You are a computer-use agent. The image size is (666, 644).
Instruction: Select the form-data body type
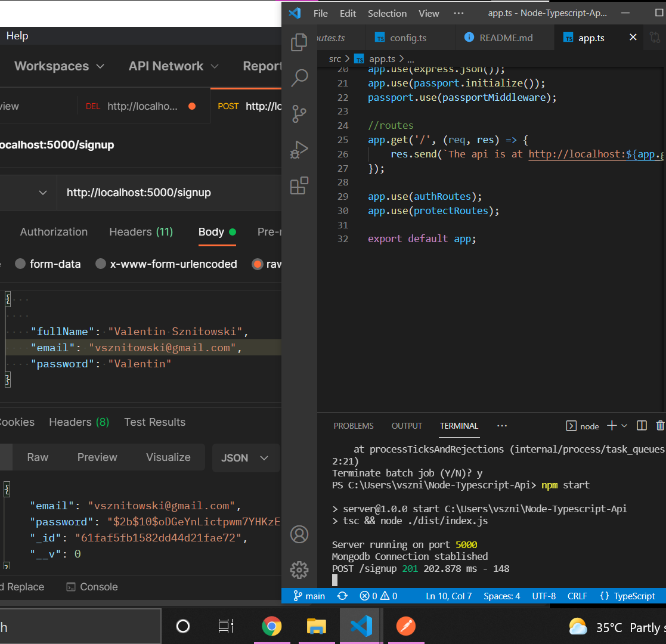20,264
